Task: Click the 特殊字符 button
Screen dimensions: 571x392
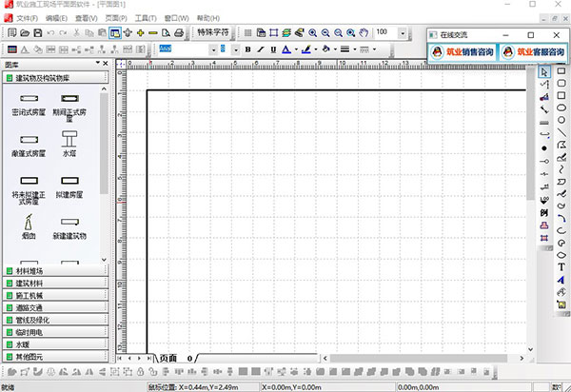Action: (x=213, y=32)
